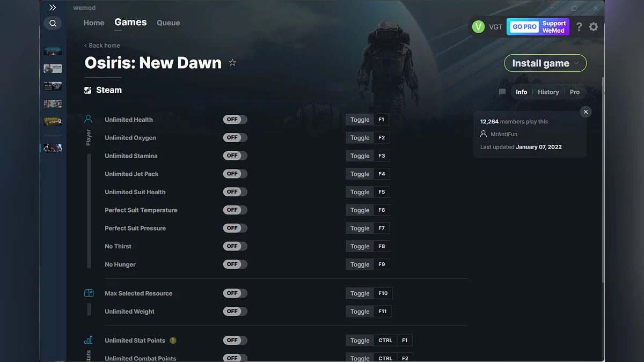
Task: Open the search icon in sidebar
Action: pyautogui.click(x=53, y=23)
